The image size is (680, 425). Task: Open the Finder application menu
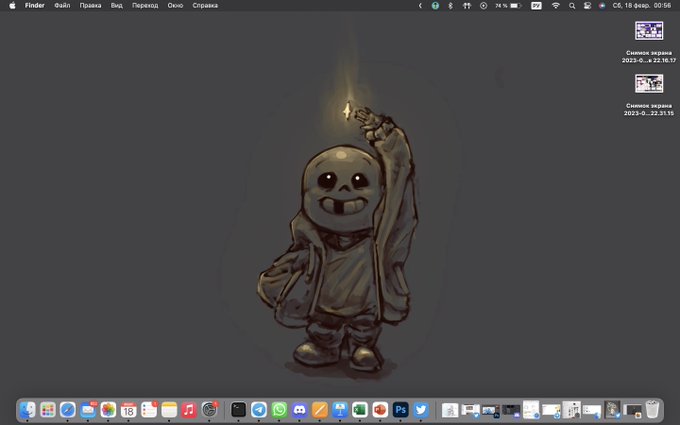click(x=35, y=6)
